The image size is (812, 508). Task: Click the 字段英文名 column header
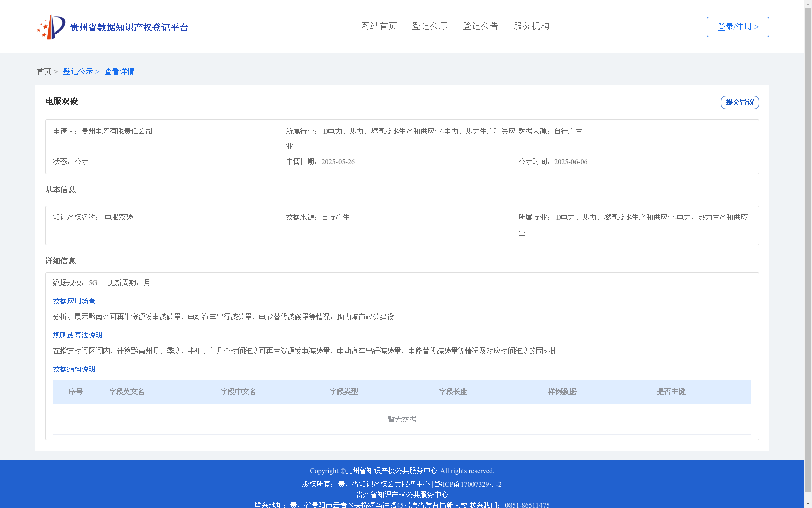click(x=127, y=392)
